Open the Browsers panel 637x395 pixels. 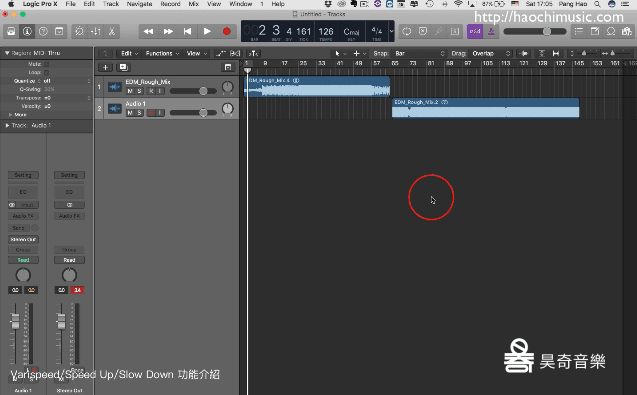pos(626,31)
